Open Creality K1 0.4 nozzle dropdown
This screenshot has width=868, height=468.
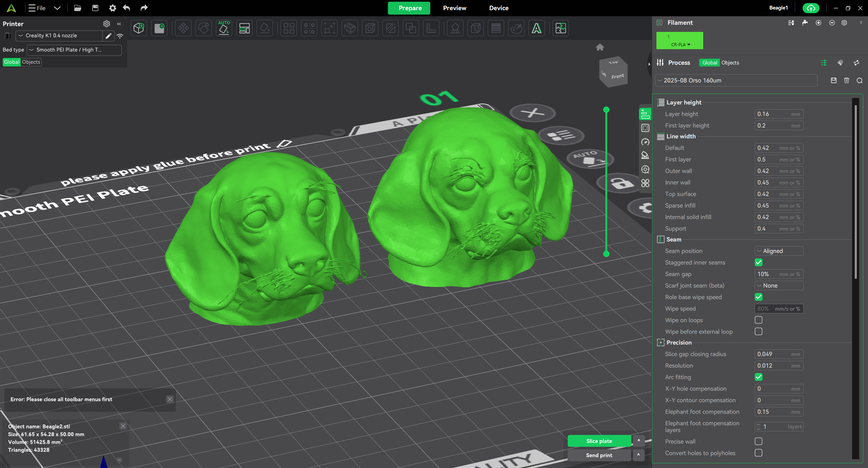[x=59, y=36]
